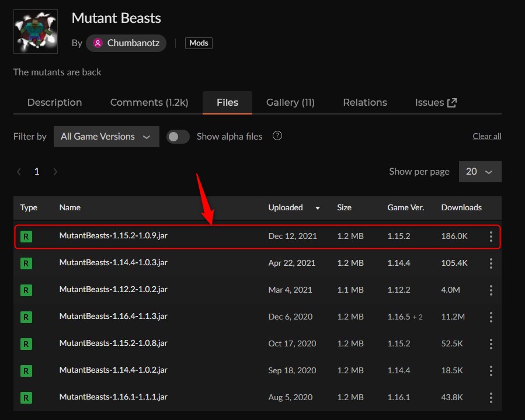Viewport: 525px width, 420px height.
Task: Open three-dot menu for MutantBeasts-1.15.2-1.0.9.jar
Action: click(x=491, y=237)
